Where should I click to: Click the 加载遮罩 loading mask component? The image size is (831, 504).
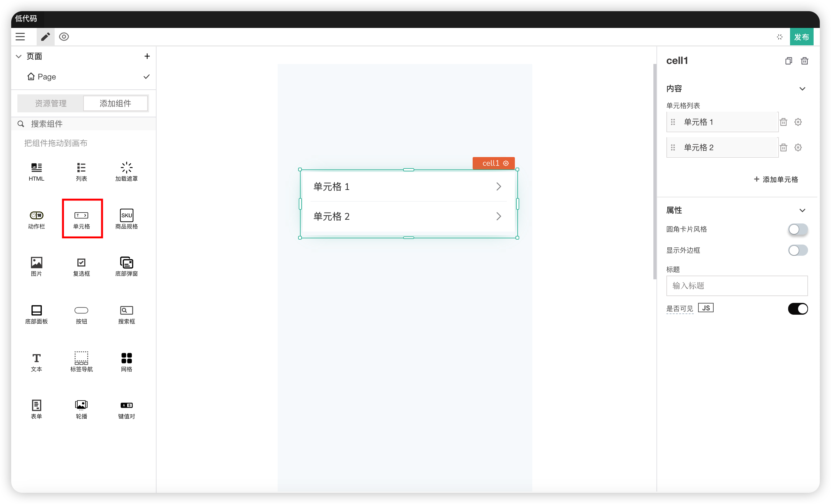(126, 171)
